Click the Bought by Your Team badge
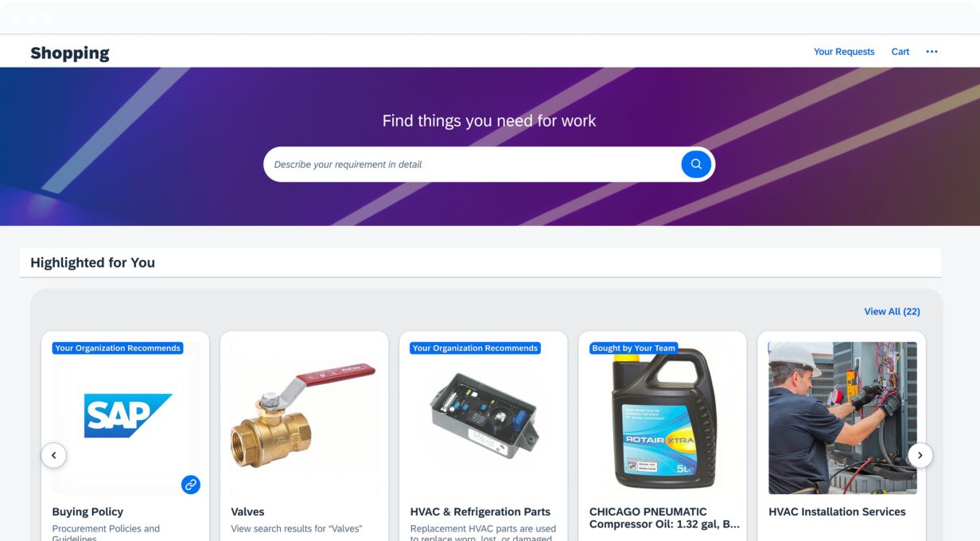 pyautogui.click(x=634, y=348)
